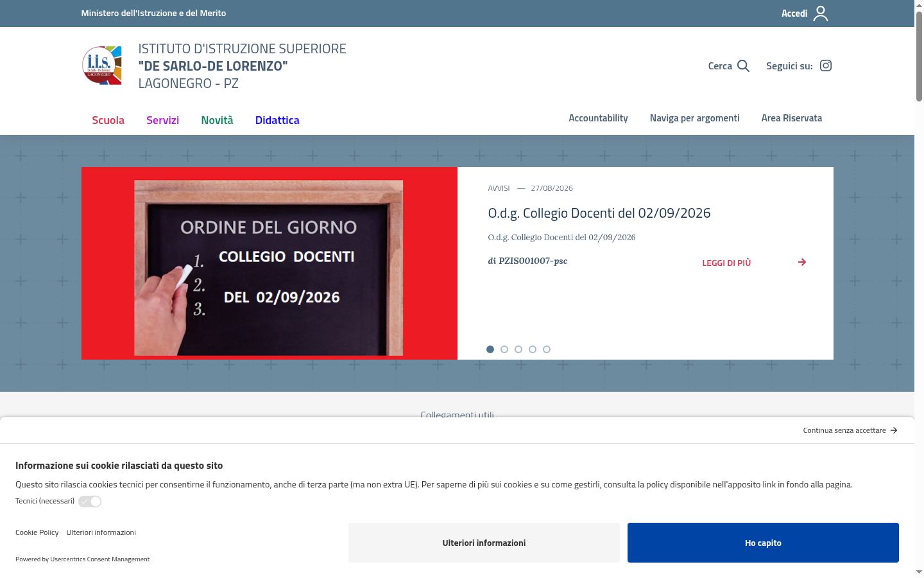
Task: Click the user account icon beside Accedi
Action: coord(821,13)
